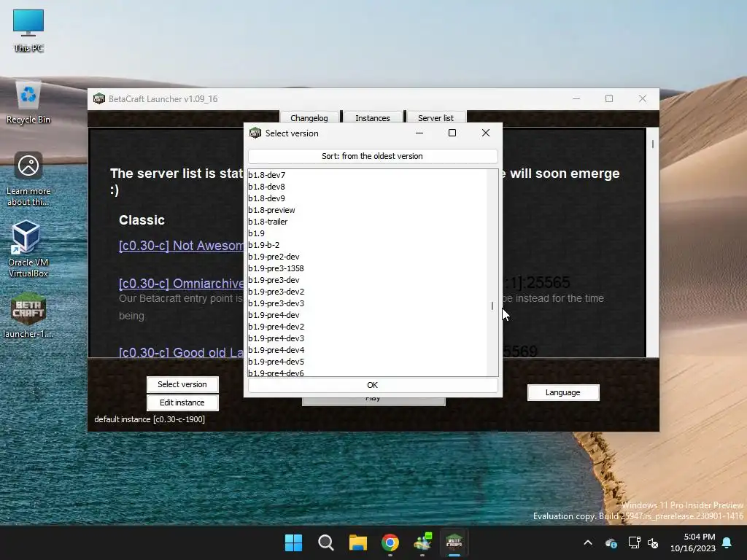Confirm version with OK button
The height and width of the screenshot is (560, 747).
[x=373, y=385]
